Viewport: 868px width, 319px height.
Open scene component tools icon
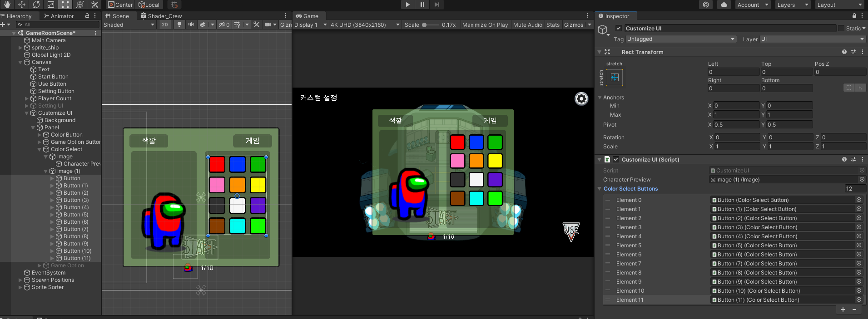(x=257, y=25)
